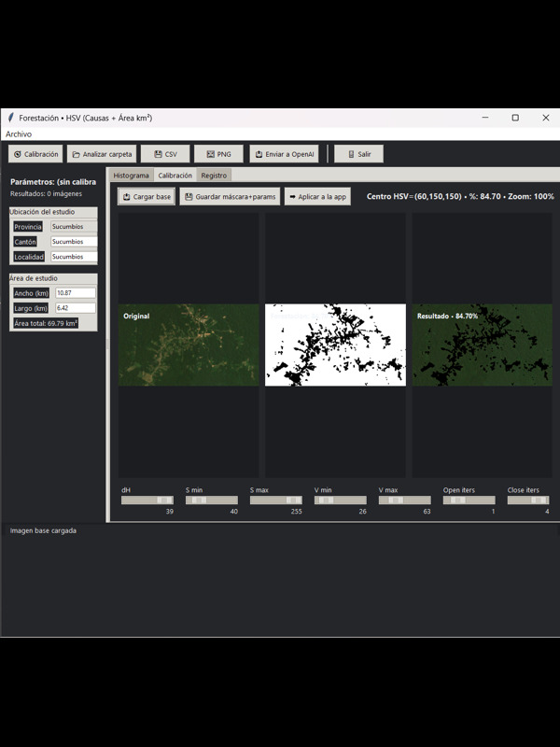Click the Calibración toolbar button
The width and height of the screenshot is (560, 747).
[x=36, y=154]
